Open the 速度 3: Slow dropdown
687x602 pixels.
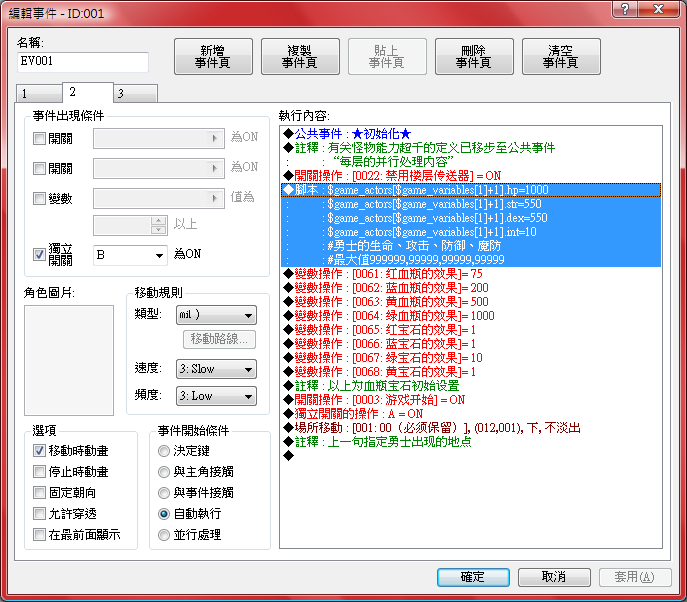point(216,369)
